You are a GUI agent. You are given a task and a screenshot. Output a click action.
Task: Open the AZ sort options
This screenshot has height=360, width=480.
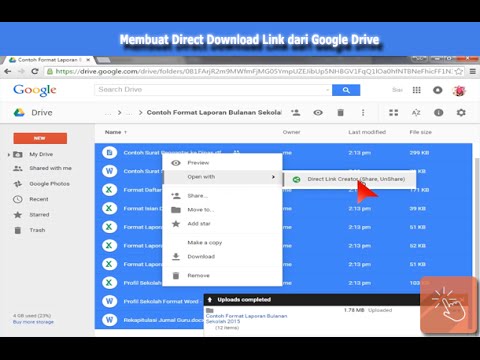click(x=416, y=113)
